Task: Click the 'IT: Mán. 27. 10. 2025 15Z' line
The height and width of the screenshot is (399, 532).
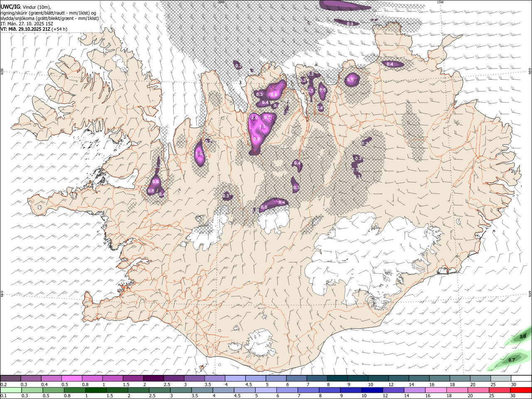Action: pos(27,24)
